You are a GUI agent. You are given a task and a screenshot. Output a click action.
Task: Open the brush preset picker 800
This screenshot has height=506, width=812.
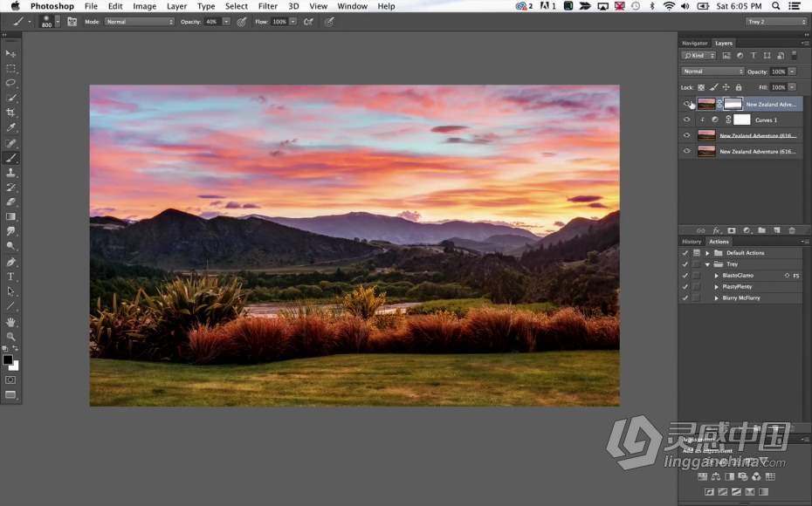pos(51,22)
